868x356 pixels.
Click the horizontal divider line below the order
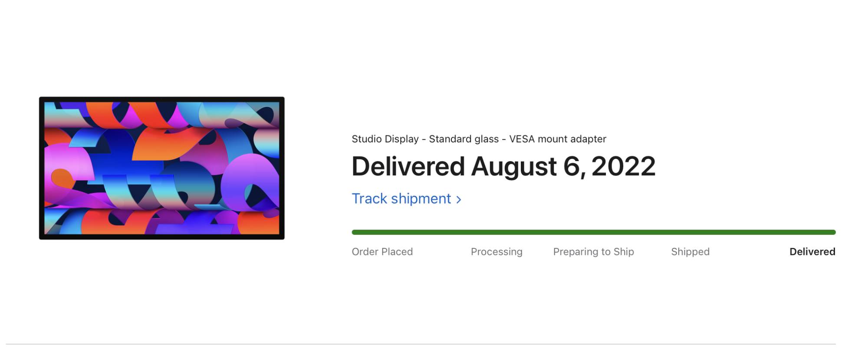click(x=421, y=344)
